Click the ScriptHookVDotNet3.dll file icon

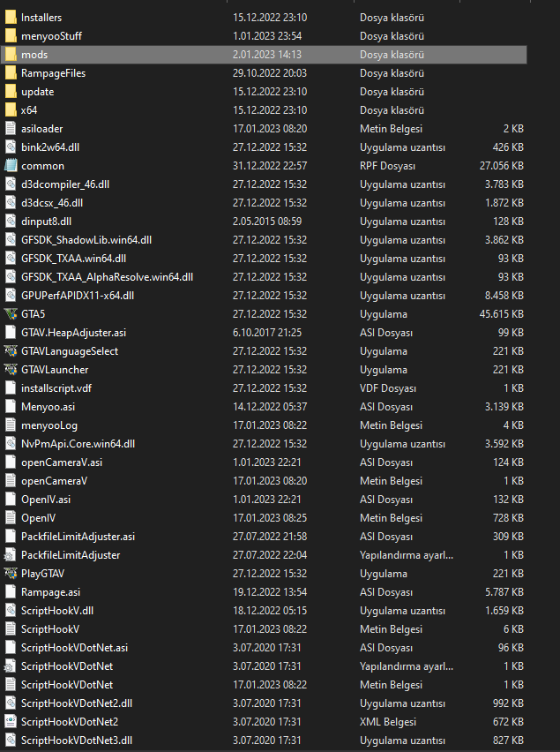[x=11, y=741]
